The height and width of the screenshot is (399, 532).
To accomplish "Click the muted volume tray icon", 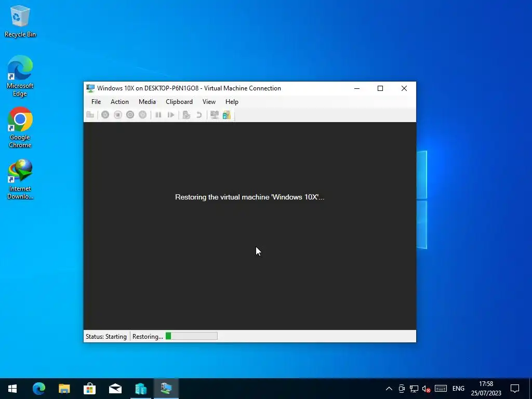I will [427, 389].
